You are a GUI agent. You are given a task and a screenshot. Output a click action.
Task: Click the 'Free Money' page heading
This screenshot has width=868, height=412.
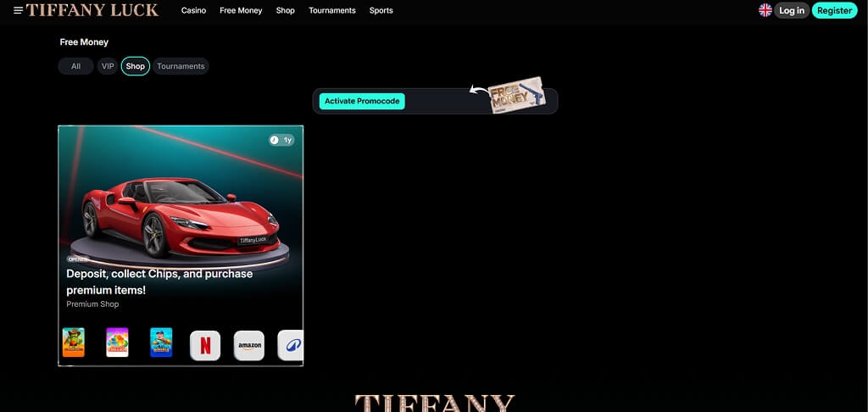pos(84,42)
